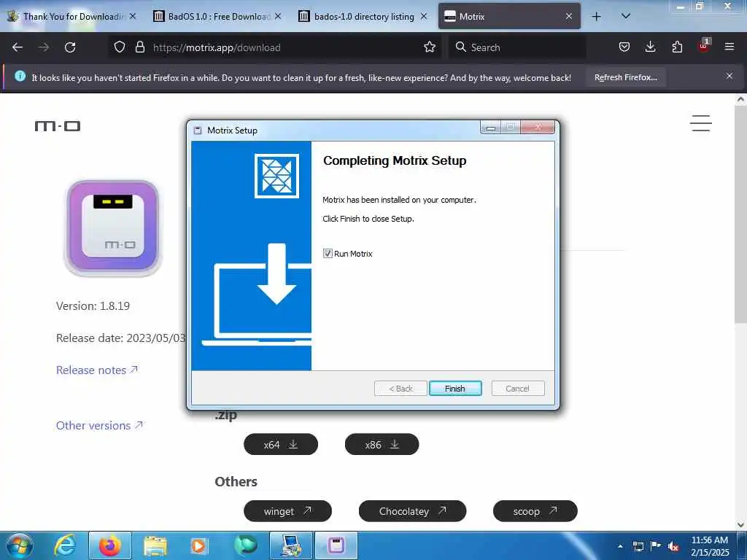Click Finish in Motrix Setup
747x560 pixels.
(455, 389)
